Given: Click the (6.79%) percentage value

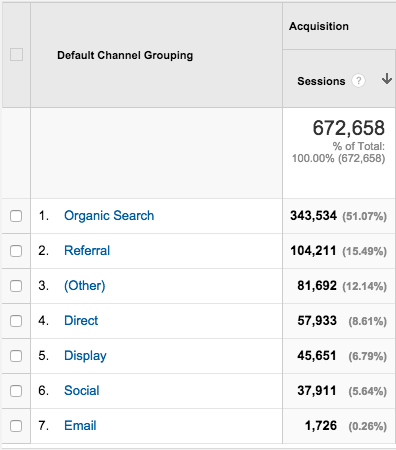Looking at the screenshot, I should (x=368, y=357).
